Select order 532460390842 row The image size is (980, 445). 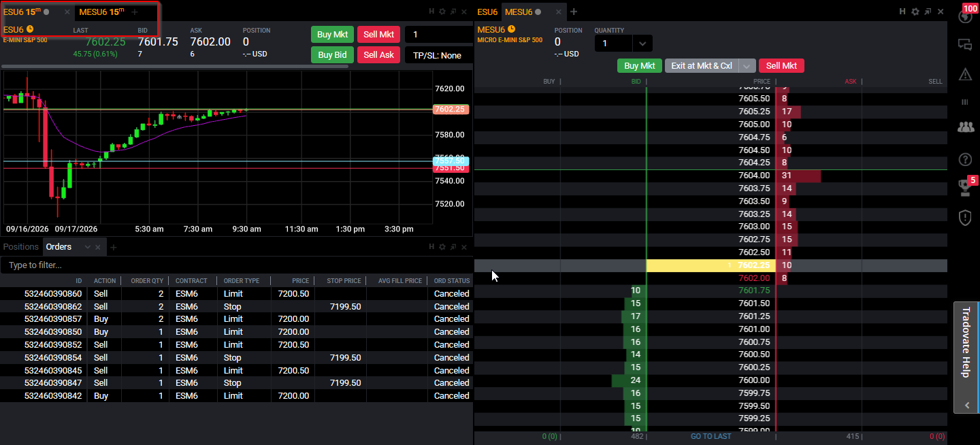coord(236,396)
